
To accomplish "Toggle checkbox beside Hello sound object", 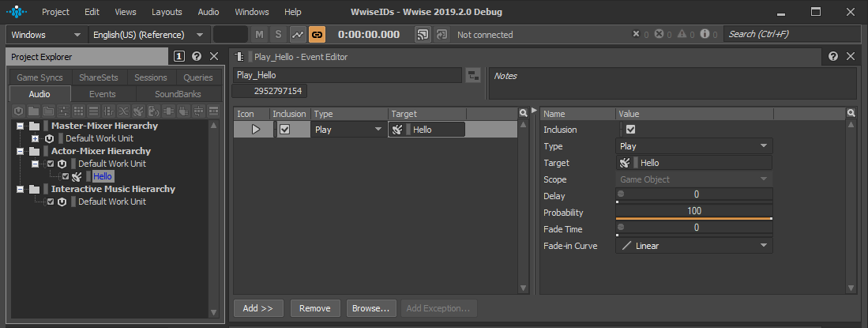I will click(66, 176).
